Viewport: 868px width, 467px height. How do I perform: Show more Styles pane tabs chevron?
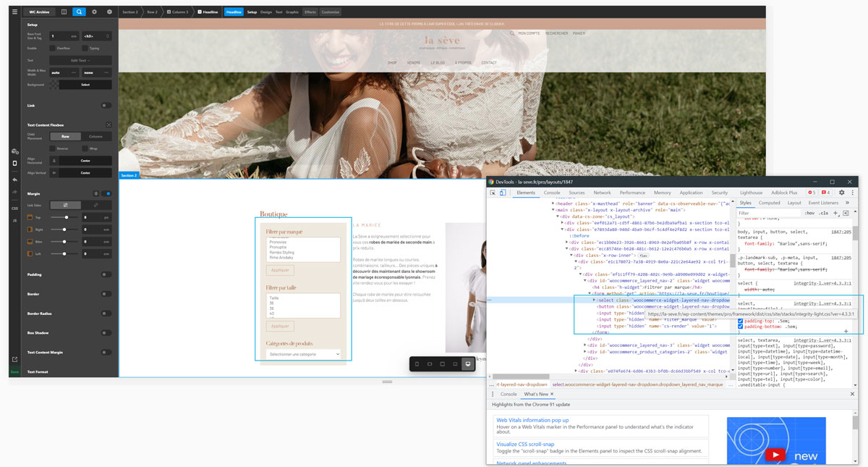(847, 203)
